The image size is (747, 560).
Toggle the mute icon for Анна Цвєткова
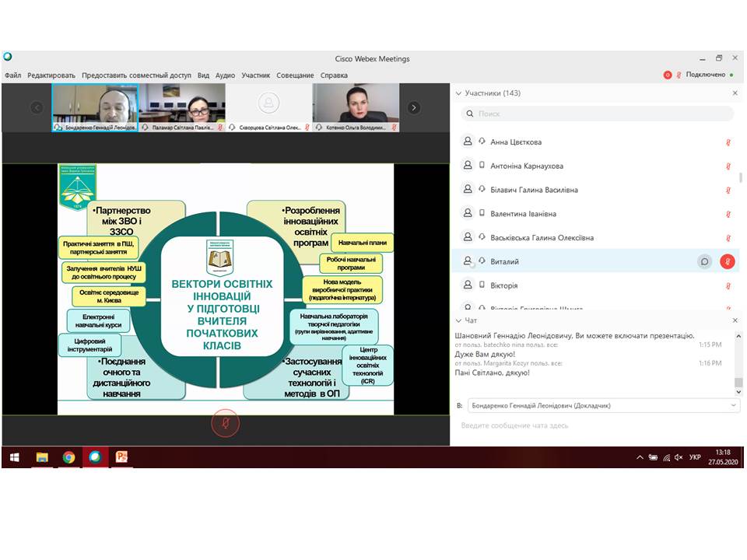pos(728,142)
